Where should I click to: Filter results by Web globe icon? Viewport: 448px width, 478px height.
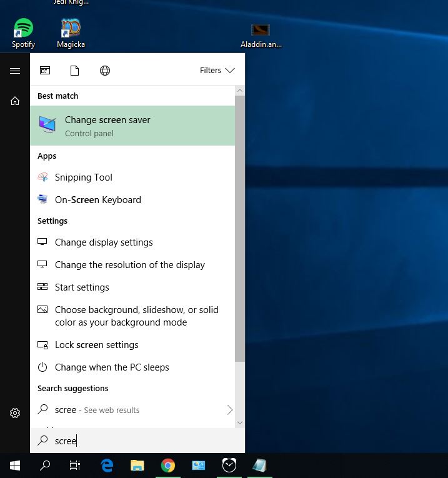coord(105,71)
